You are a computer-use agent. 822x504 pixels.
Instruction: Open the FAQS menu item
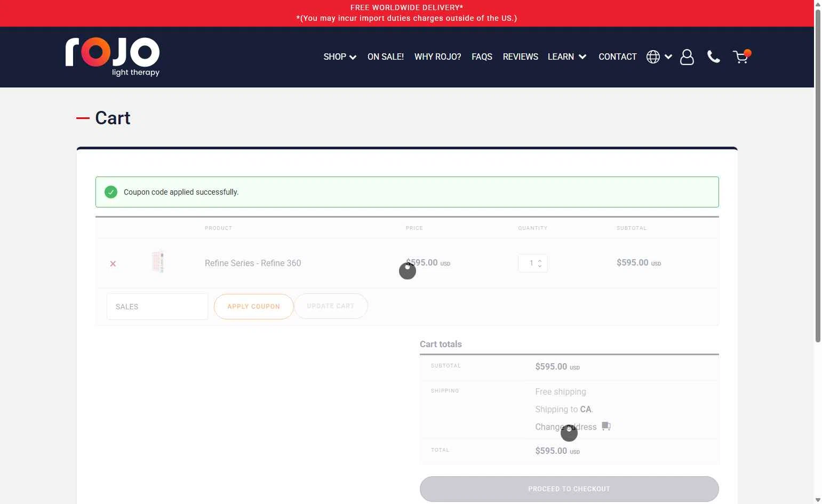point(482,57)
